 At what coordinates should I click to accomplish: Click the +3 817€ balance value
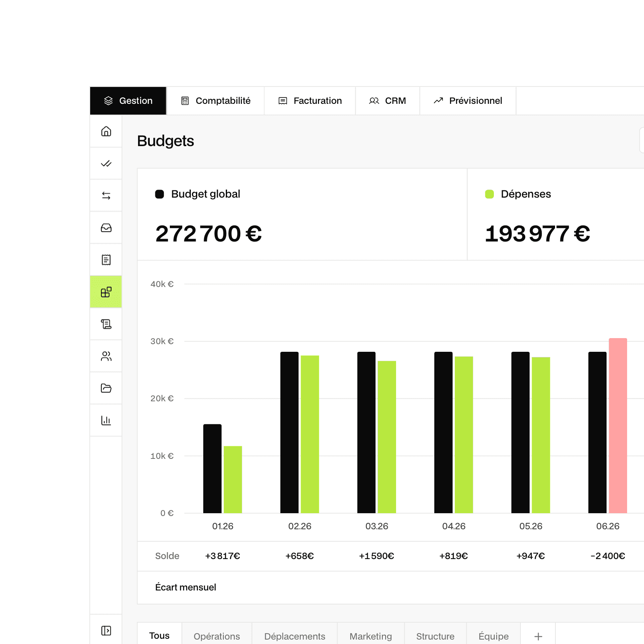point(223,556)
